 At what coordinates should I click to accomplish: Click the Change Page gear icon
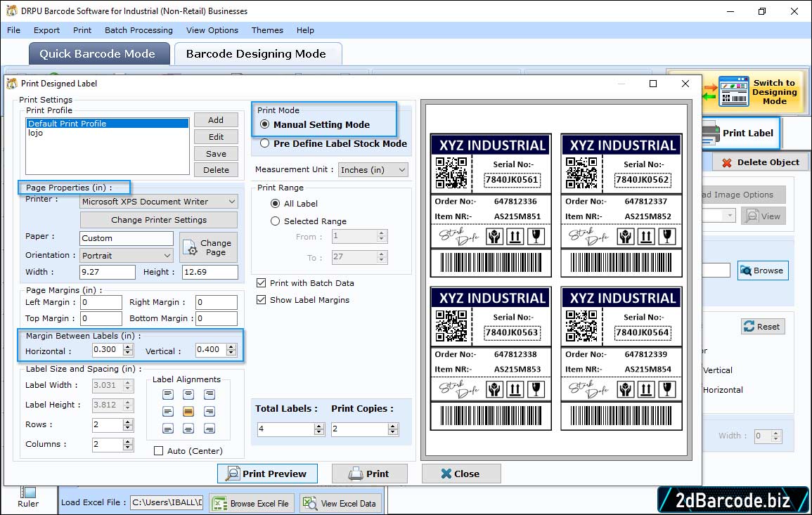pos(191,247)
